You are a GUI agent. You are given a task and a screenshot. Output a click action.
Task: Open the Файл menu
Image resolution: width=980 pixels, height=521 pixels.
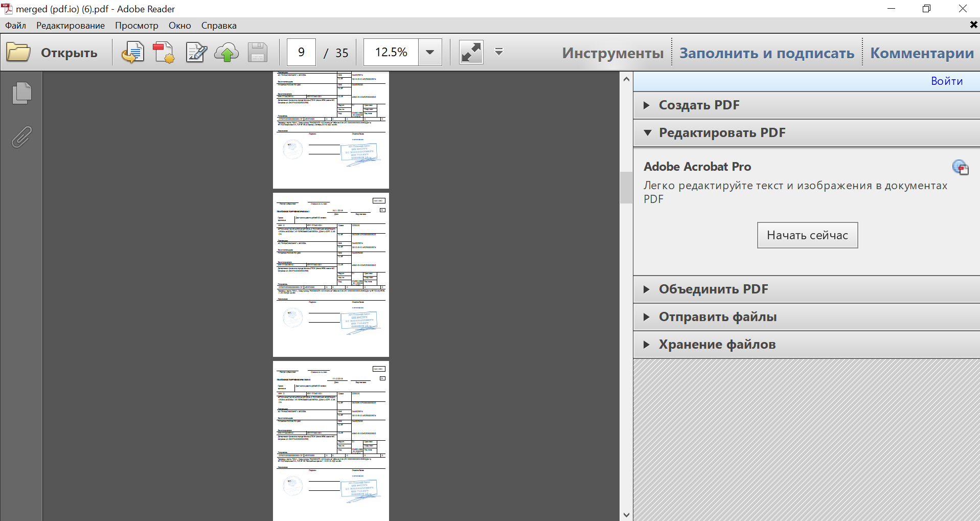[16, 26]
